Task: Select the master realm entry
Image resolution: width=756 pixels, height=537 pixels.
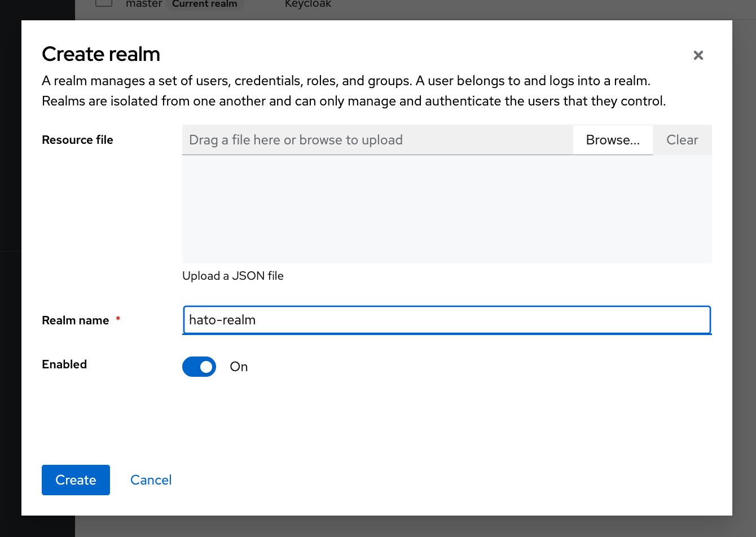Action: 144,3
